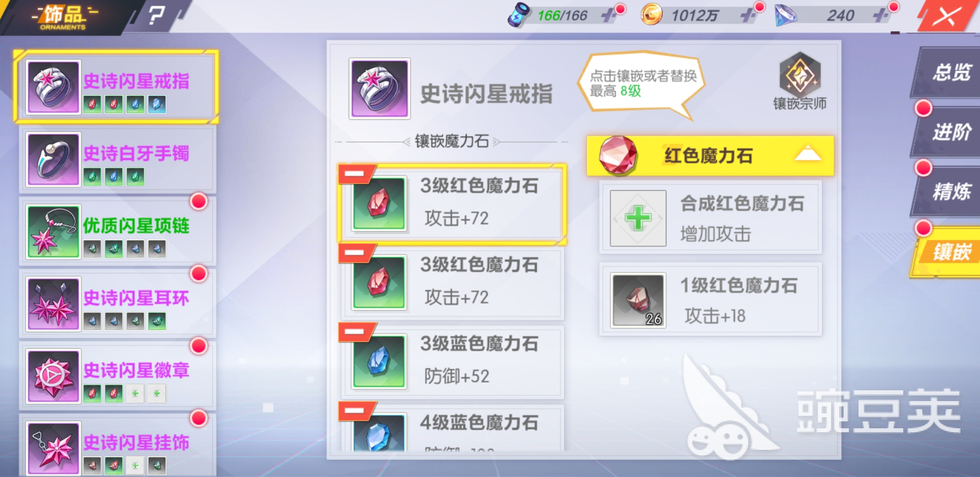Screen dimensions: 980x477
Task: Select the 史诗闪星耳环 earrings icon
Action: point(53,304)
